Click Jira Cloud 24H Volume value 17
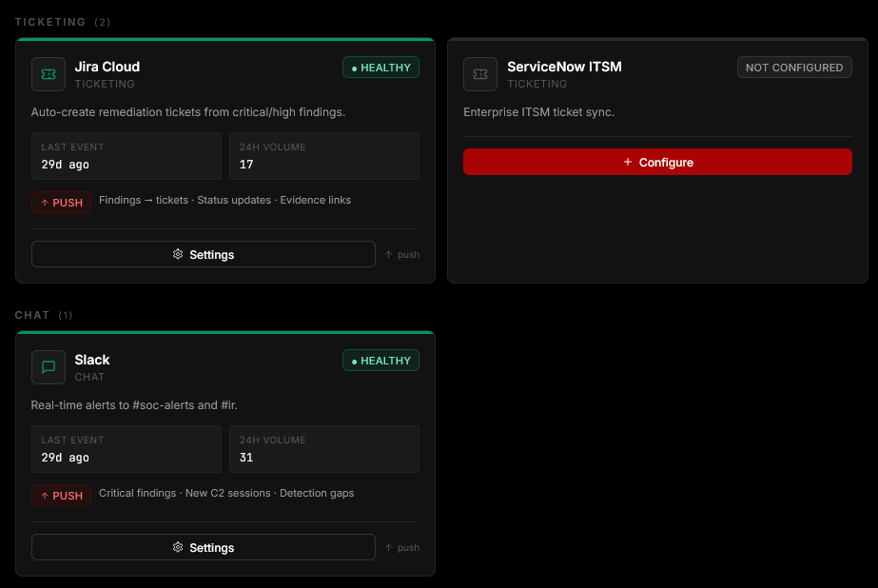878x588 pixels. coord(246,164)
